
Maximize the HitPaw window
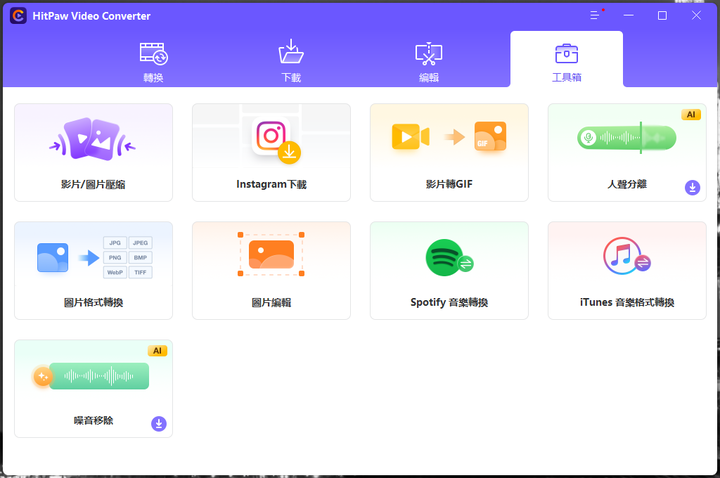coord(662,15)
